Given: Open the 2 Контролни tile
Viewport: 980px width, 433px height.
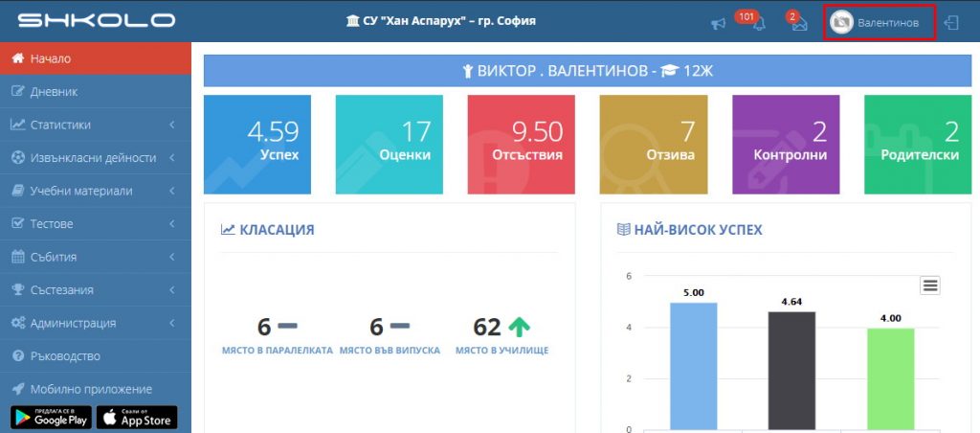Looking at the screenshot, I should [786, 145].
